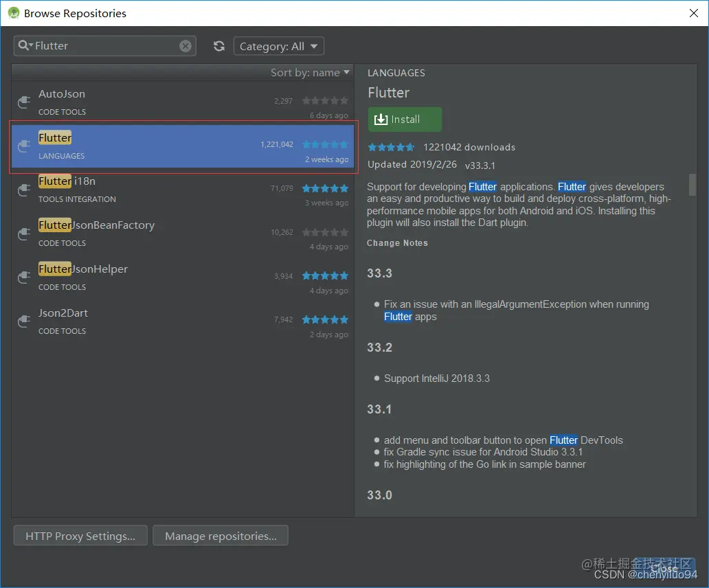Open HTTP Proxy Settings
The height and width of the screenshot is (588, 709).
[80, 536]
